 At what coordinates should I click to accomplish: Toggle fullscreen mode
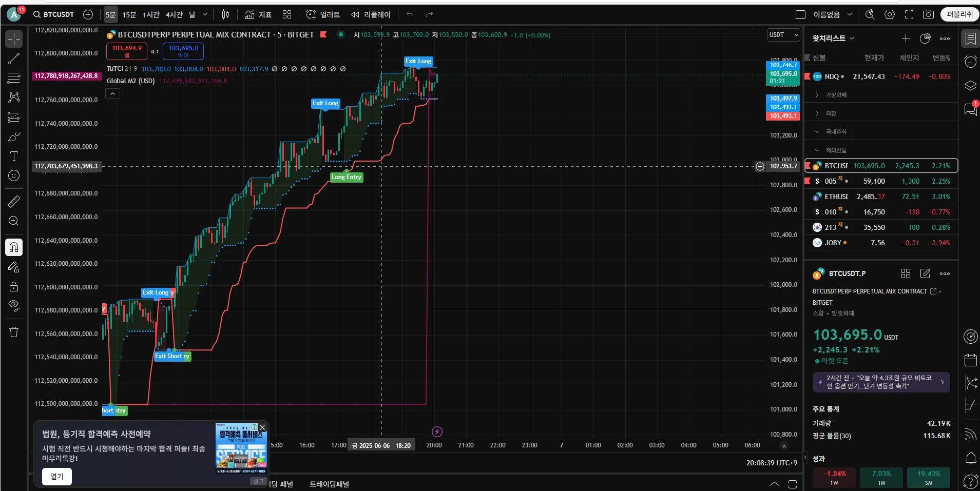coord(909,14)
